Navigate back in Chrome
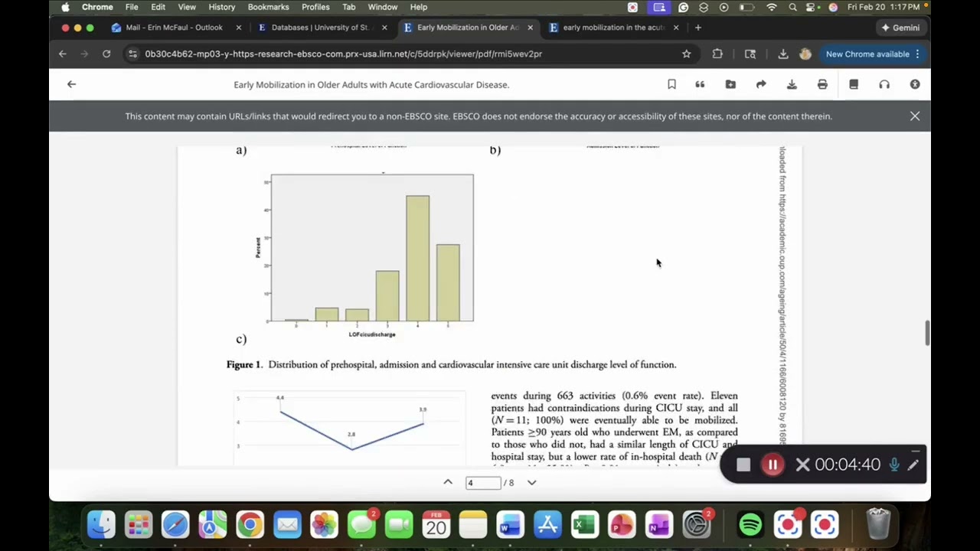The height and width of the screenshot is (551, 980). 63,54
